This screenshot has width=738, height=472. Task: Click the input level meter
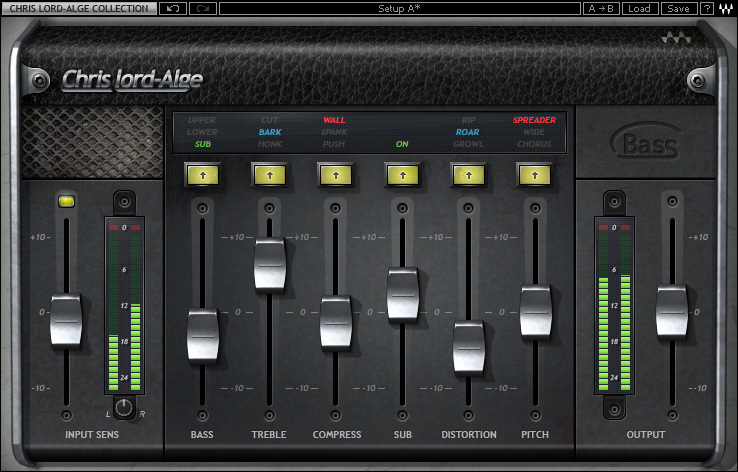pyautogui.click(x=124, y=306)
